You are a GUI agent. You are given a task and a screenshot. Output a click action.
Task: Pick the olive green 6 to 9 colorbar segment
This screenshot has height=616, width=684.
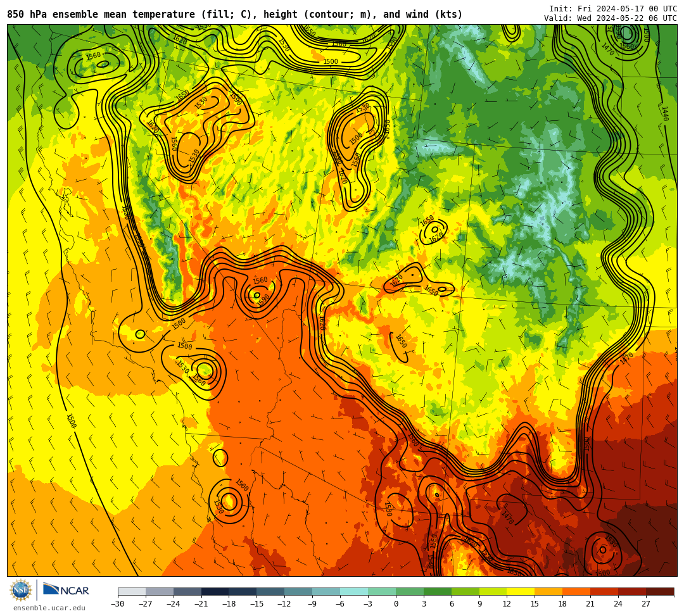(x=465, y=591)
